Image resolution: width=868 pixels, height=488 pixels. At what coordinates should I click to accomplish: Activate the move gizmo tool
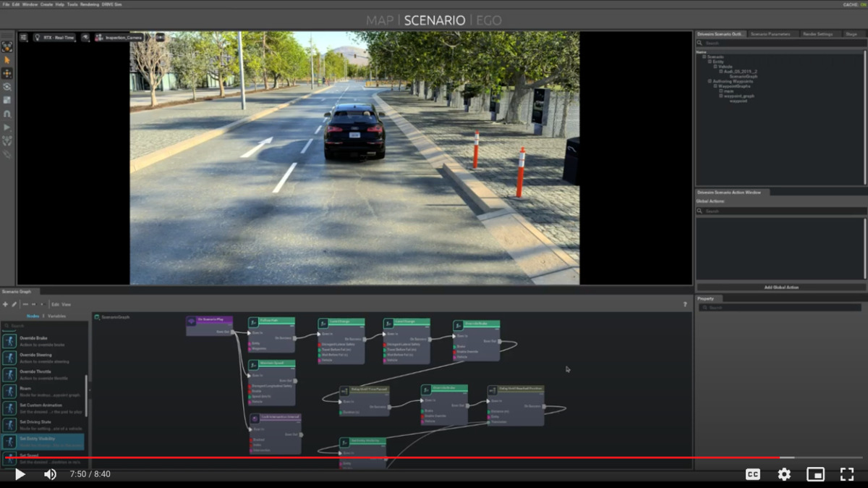[7, 73]
